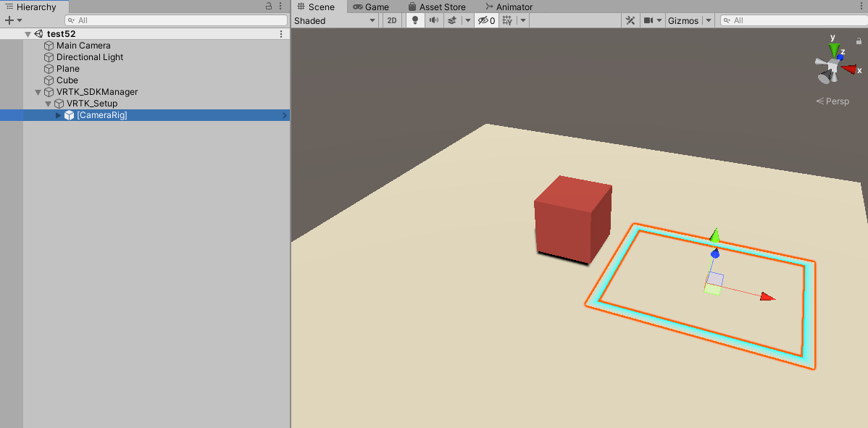Open the Shaded draw mode dropdown

click(335, 20)
